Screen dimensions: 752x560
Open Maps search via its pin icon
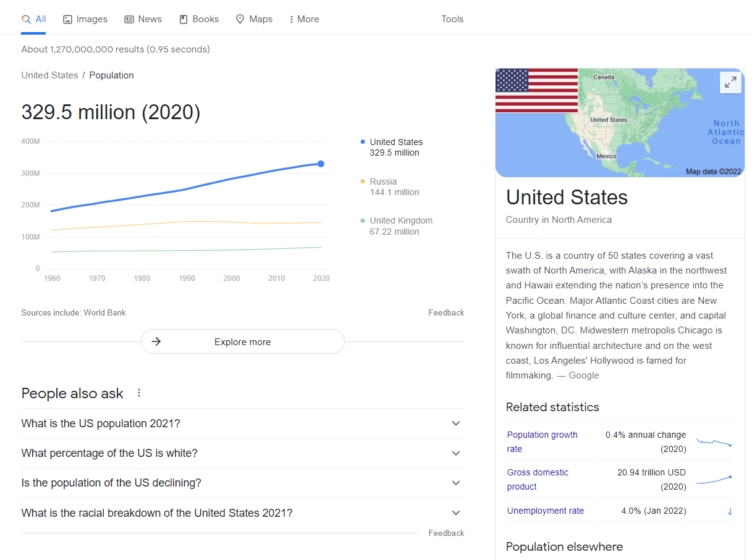[240, 19]
